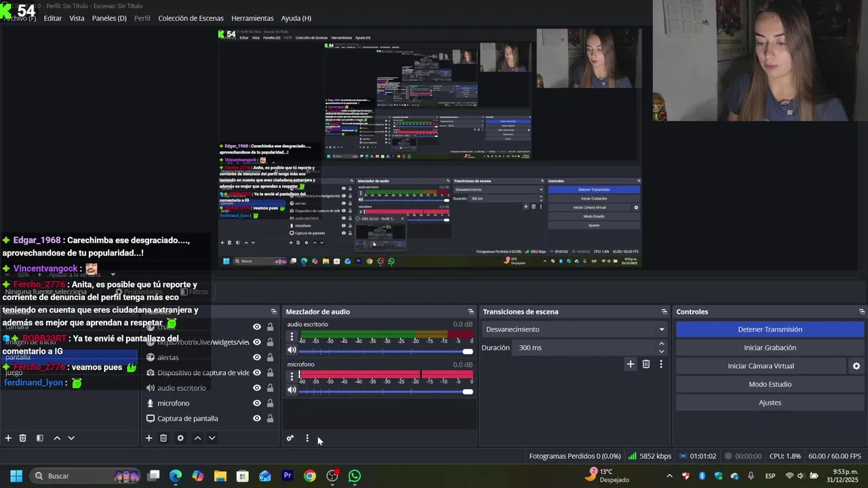The height and width of the screenshot is (488, 868).
Task: Toggle visibility of alertas source
Action: [257, 357]
